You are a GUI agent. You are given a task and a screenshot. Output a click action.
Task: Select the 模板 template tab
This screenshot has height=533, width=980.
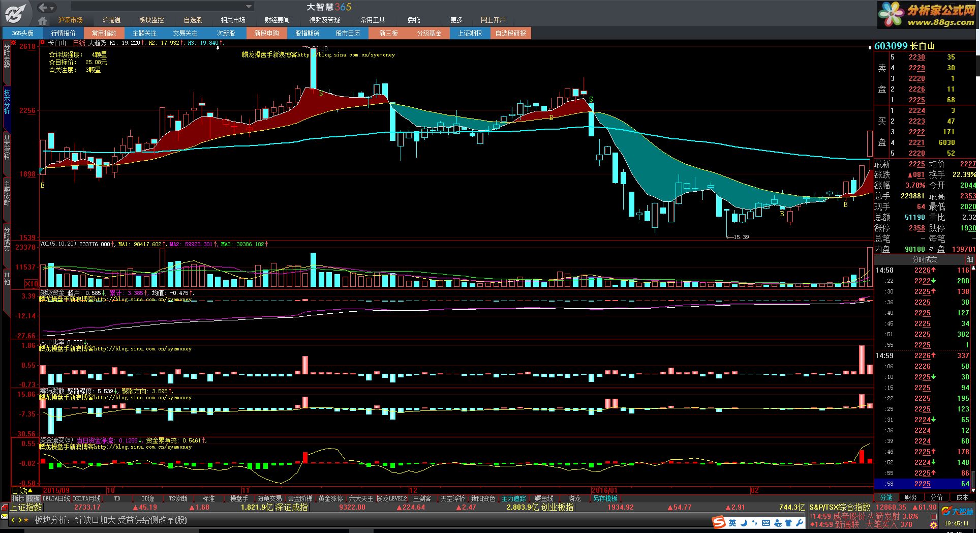coord(33,498)
